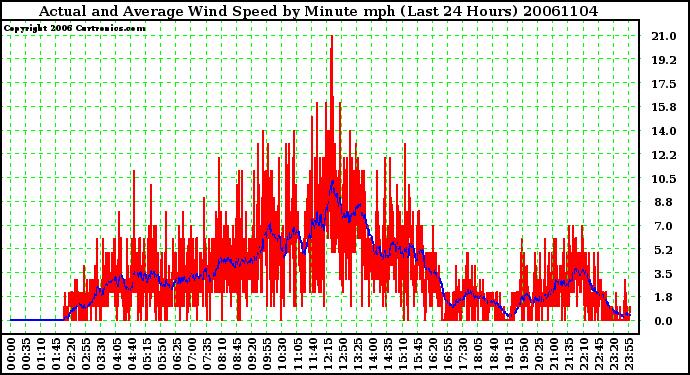The height and width of the screenshot is (375, 690).
Task: Click the 18:40 time label
Action: [x=493, y=354]
